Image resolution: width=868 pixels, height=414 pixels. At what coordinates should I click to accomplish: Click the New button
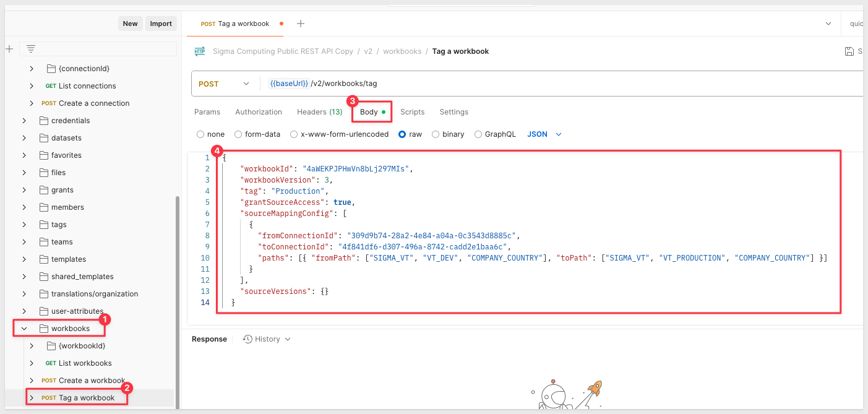click(x=131, y=24)
